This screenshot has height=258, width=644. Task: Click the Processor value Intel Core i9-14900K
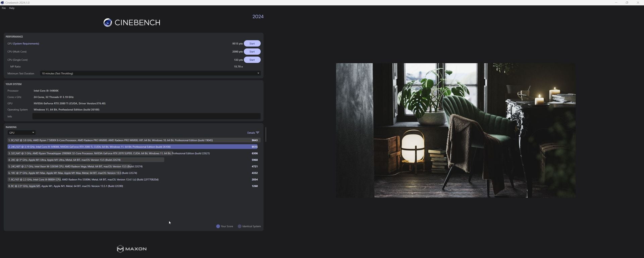(46, 91)
